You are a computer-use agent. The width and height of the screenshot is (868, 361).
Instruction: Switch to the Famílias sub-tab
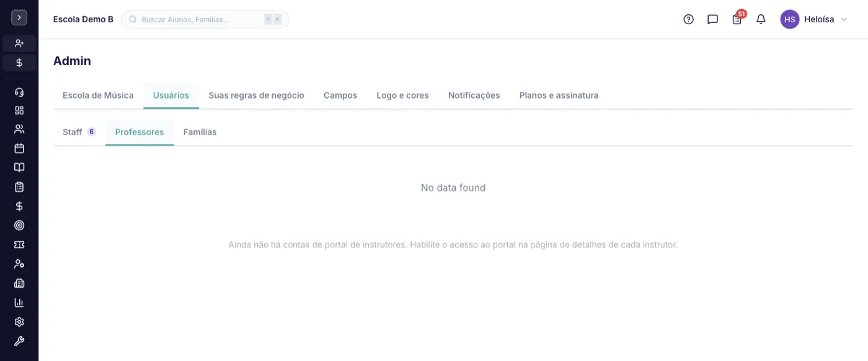coord(200,132)
